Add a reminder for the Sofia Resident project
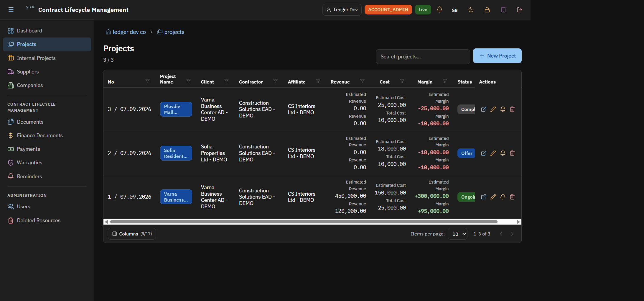This screenshot has height=301, width=644. coord(503,153)
